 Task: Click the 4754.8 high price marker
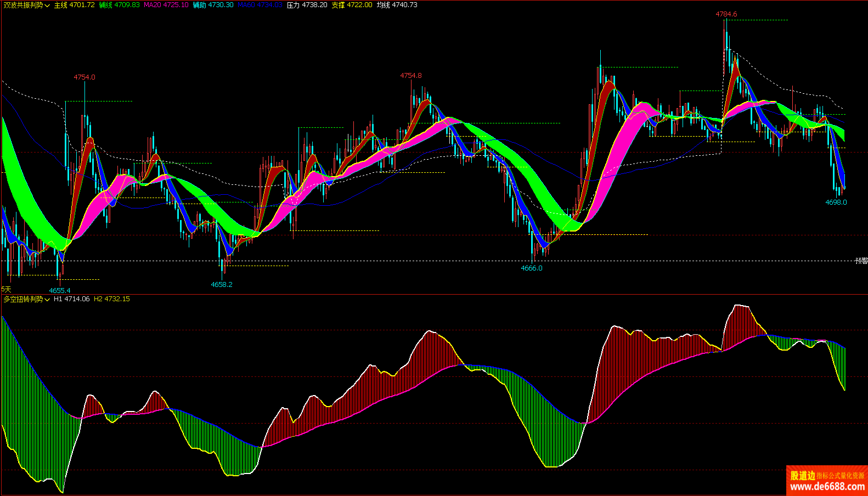410,76
